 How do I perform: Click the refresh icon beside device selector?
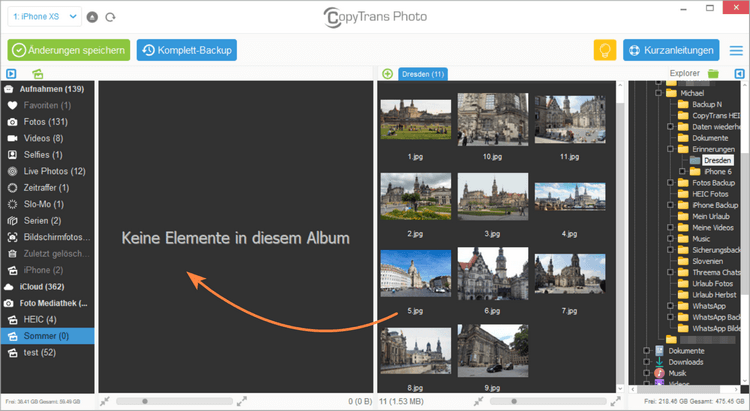(x=110, y=17)
